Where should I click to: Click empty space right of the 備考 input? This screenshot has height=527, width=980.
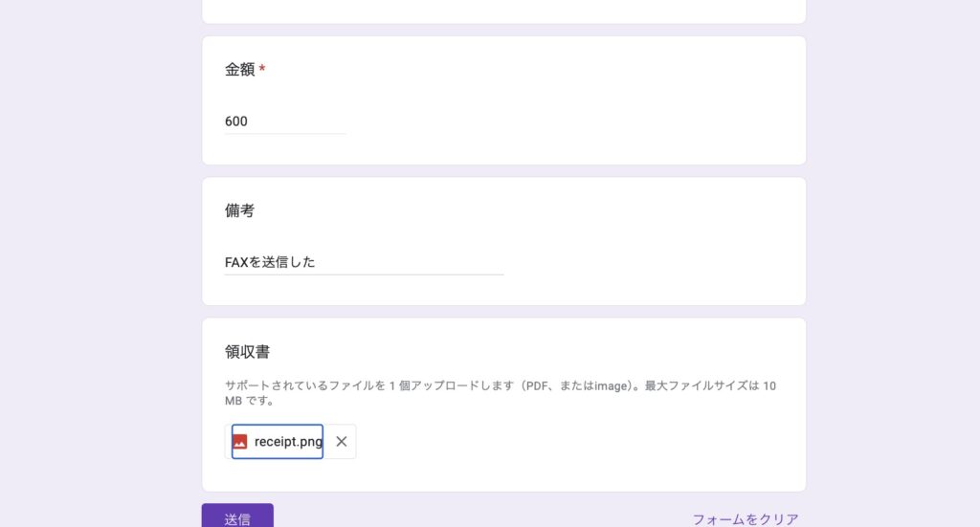[x=651, y=262]
